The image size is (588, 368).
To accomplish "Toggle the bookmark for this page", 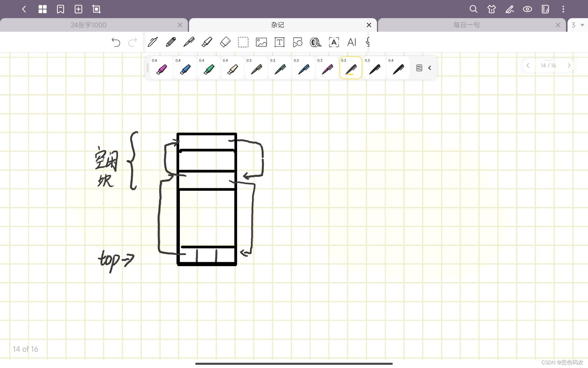I will click(60, 9).
